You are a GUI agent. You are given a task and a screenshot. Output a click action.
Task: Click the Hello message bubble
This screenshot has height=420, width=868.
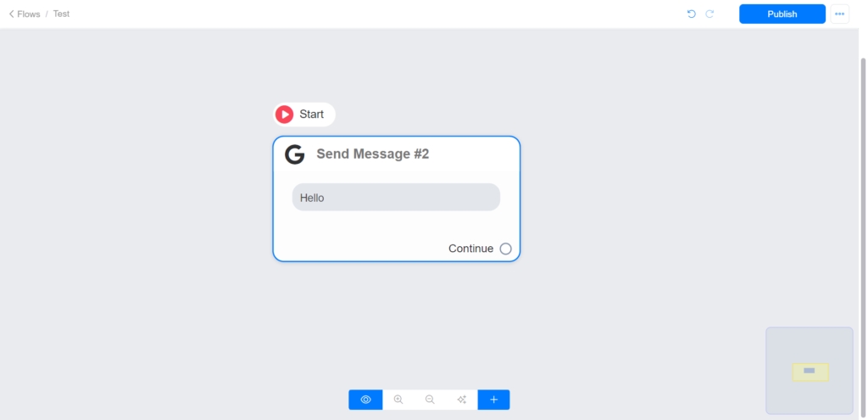[397, 197]
